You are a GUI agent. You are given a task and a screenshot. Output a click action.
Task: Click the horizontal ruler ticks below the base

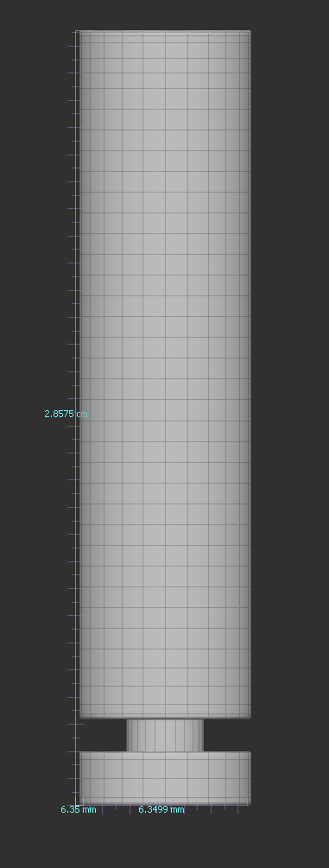click(161, 808)
